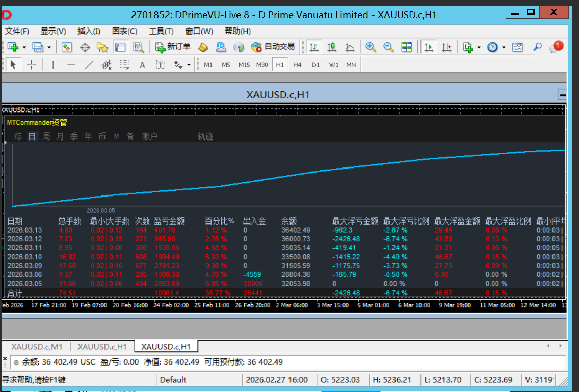
Task: Open the Strategy Tester magnifier icon
Action: click(x=139, y=47)
